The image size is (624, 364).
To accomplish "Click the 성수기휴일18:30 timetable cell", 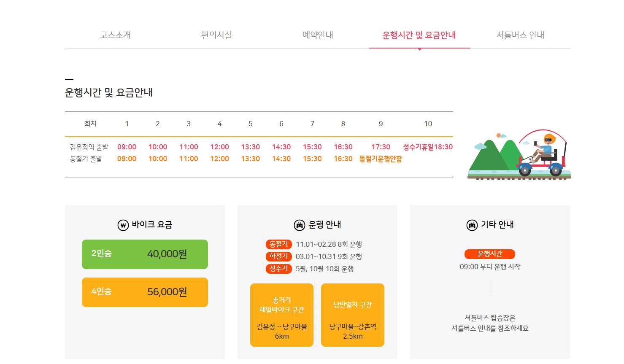I will (428, 147).
